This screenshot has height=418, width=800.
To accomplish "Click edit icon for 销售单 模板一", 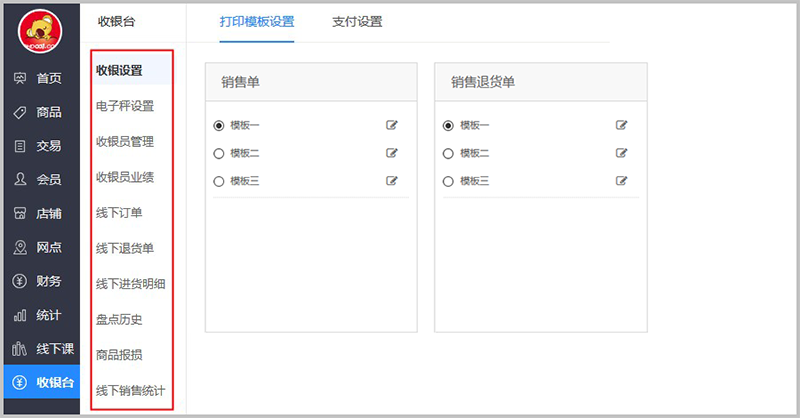I will point(392,125).
